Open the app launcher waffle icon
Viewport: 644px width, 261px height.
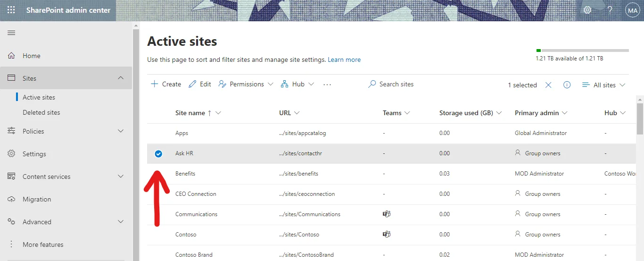pos(11,10)
